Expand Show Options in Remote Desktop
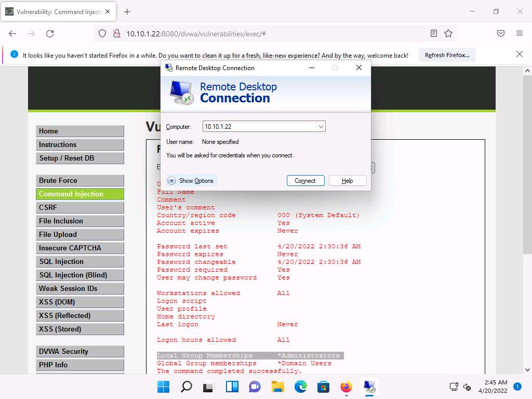The height and width of the screenshot is (399, 532). 191,181
